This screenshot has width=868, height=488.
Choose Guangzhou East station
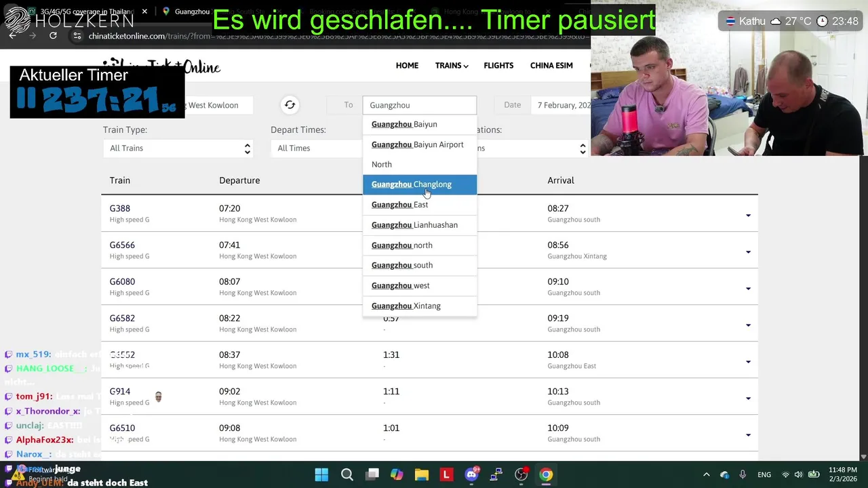(420, 205)
